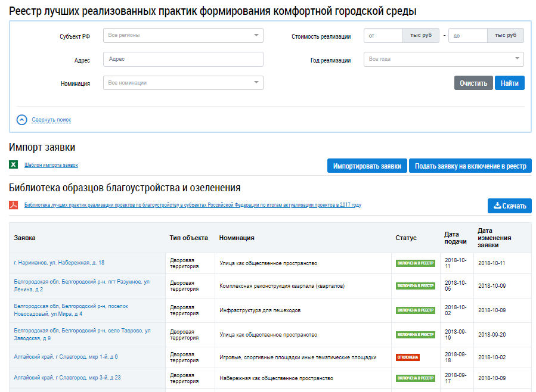The width and height of the screenshot is (536, 392).
Task: Open the Шаблон импорта заявок link
Action: pyautogui.click(x=51, y=165)
